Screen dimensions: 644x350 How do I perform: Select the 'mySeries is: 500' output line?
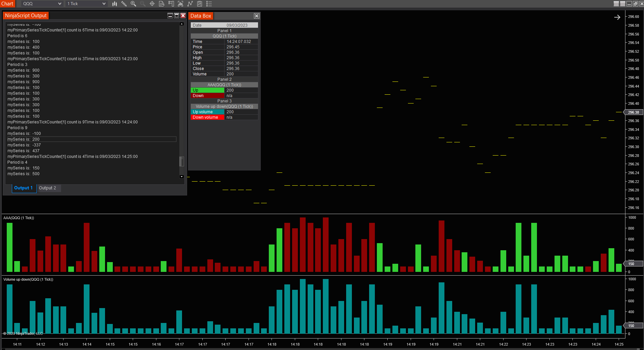pos(23,174)
